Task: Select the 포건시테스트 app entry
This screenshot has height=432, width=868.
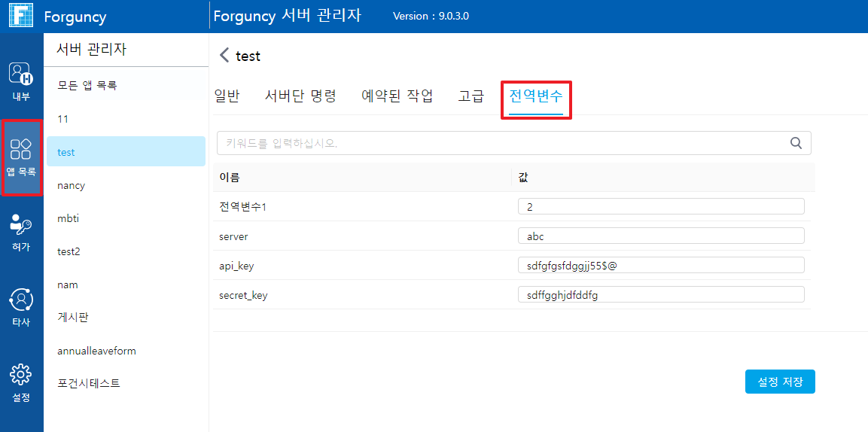Action: click(126, 383)
